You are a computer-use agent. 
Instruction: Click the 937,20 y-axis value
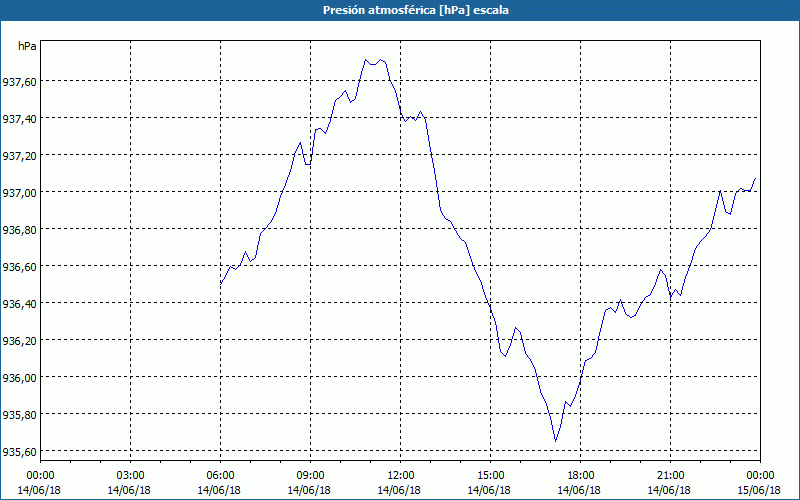pyautogui.click(x=19, y=156)
